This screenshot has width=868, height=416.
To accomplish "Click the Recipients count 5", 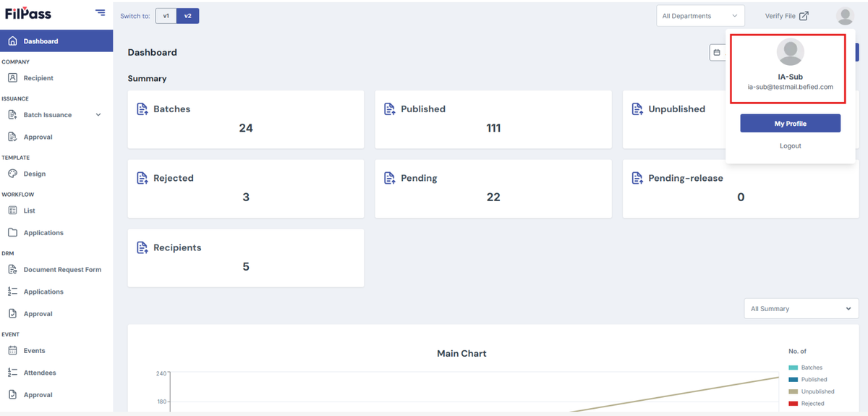I will (246, 267).
